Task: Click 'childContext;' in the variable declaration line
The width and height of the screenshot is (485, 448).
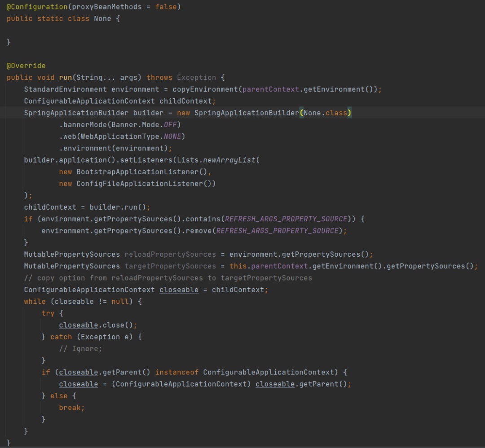Action: point(188,101)
